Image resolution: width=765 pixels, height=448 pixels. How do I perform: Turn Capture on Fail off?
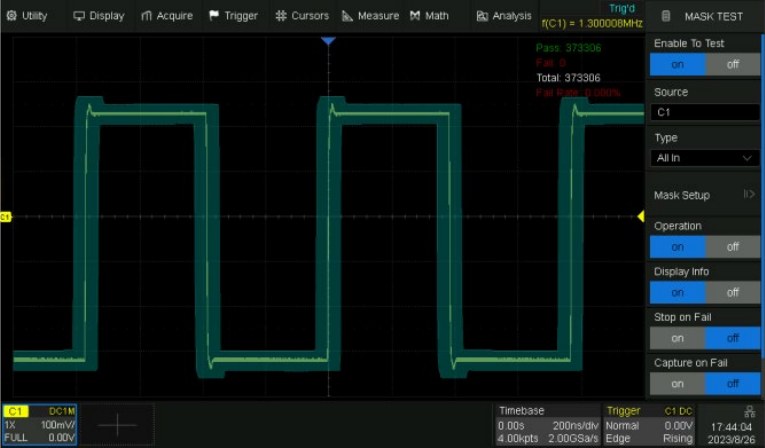tap(732, 384)
